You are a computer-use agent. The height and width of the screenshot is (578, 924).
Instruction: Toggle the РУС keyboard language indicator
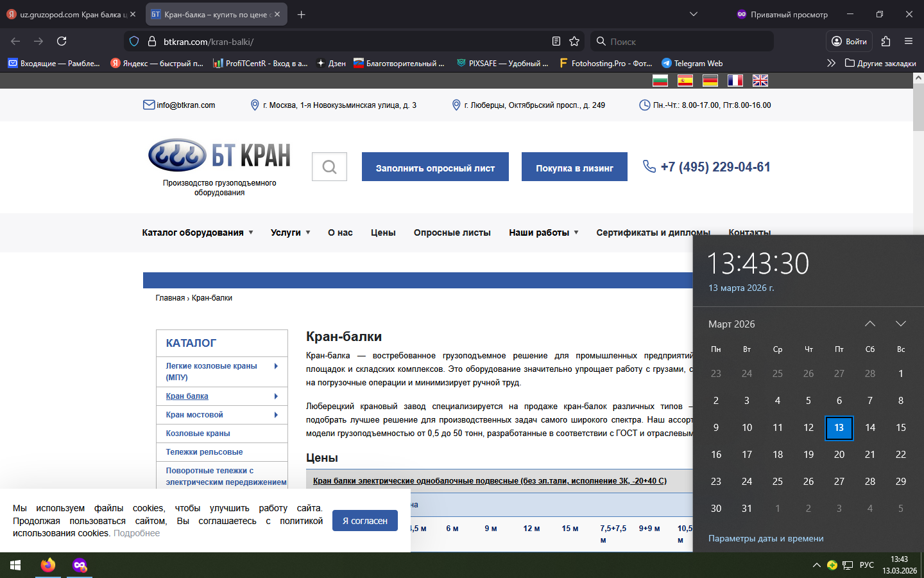(866, 565)
